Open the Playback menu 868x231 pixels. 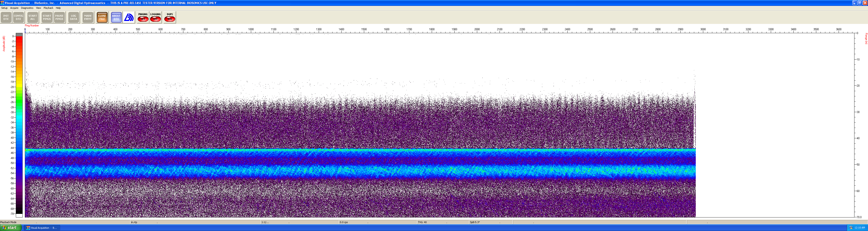(x=48, y=8)
